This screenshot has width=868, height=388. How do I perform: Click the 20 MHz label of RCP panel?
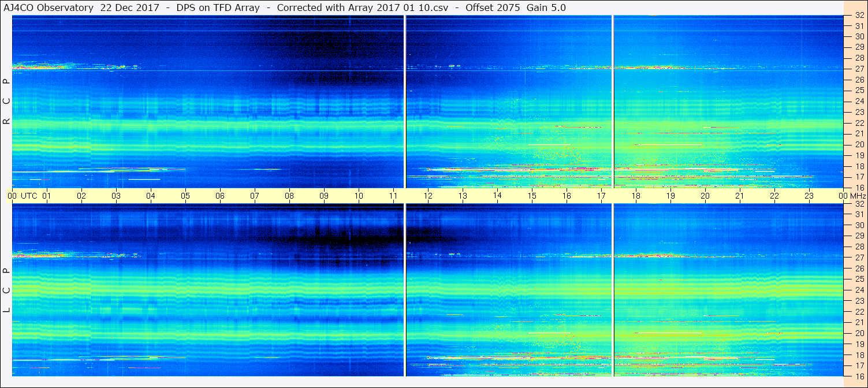tap(859, 144)
